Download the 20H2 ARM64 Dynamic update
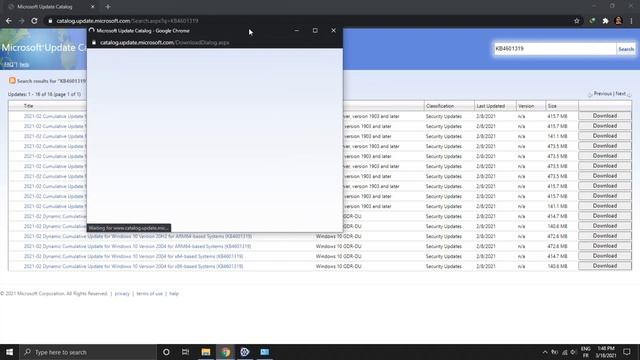This screenshot has width=640, height=360. click(604, 236)
